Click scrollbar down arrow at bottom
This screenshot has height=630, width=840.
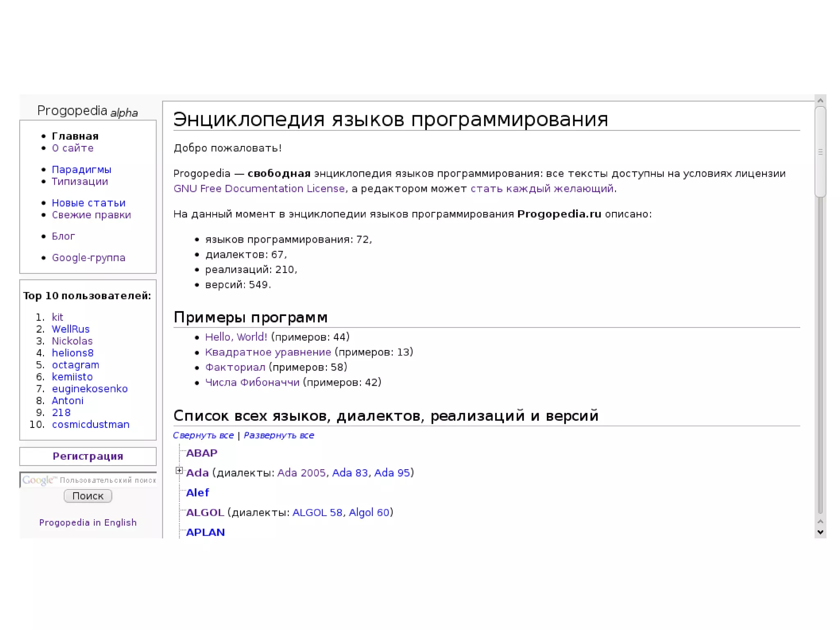pyautogui.click(x=820, y=532)
